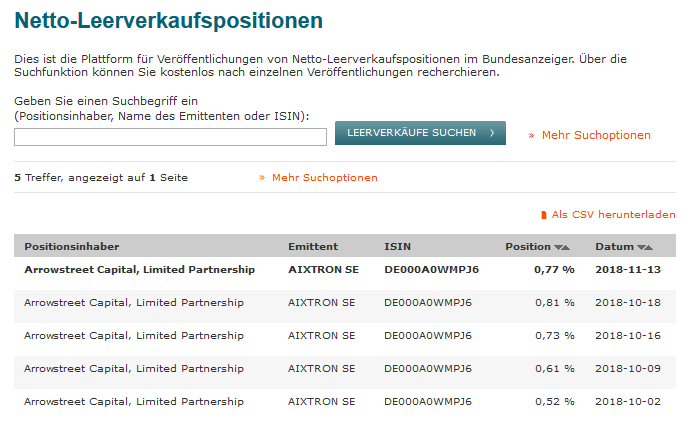Download results via Als CSV herunterladen
This screenshot has height=427, width=693.
(613, 215)
